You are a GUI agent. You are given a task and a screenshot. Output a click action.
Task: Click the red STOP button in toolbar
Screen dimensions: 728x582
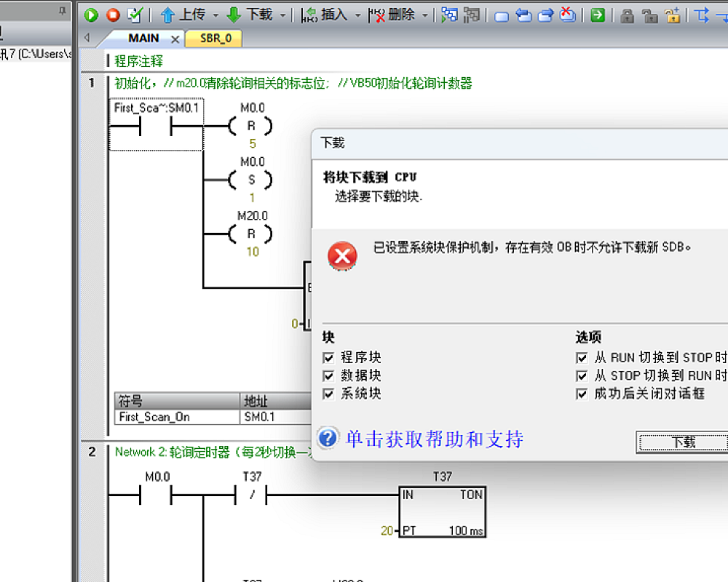(113, 15)
